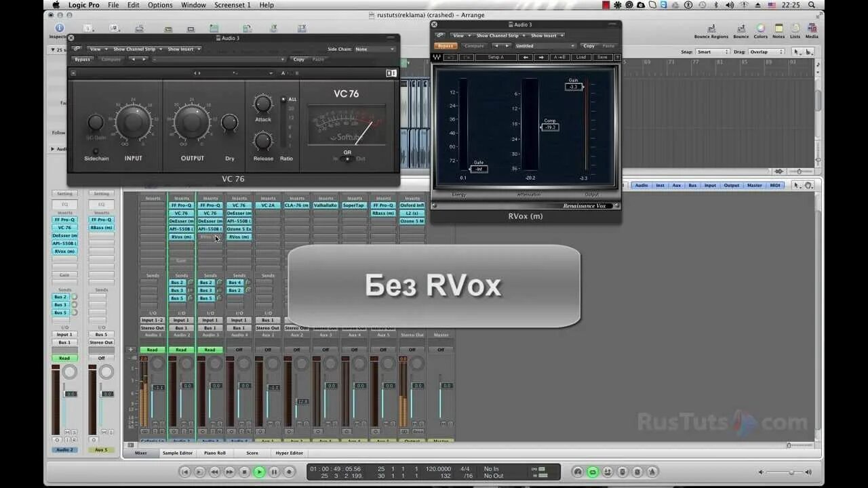Open the Screenset 1 menu
Screen dimensions: 868x488
[x=233, y=5]
